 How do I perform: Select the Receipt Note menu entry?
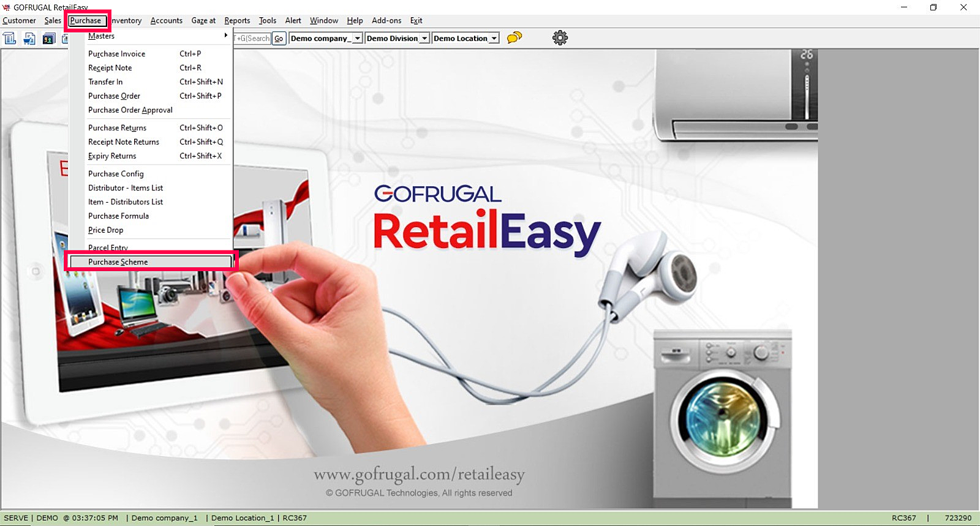click(151, 68)
